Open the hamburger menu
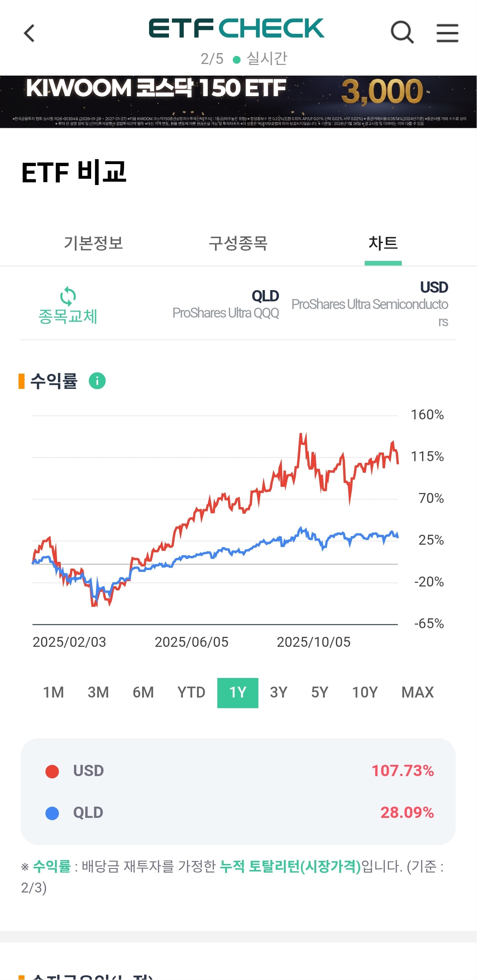Image resolution: width=477 pixels, height=980 pixels. [x=447, y=33]
